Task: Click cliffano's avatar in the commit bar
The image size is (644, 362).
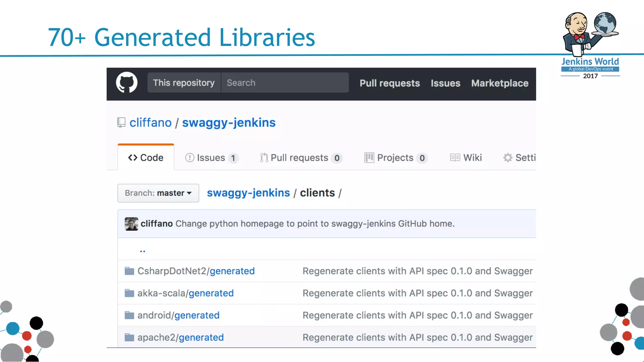Action: [131, 224]
